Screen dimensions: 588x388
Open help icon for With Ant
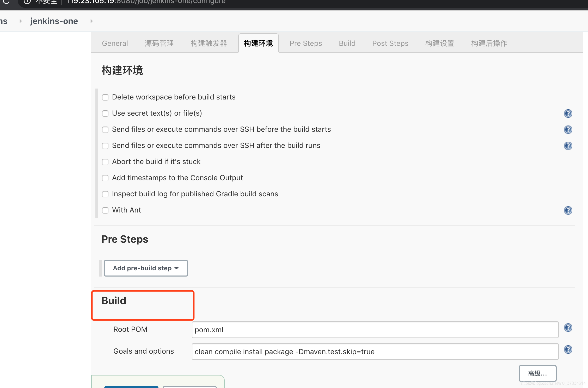[568, 210]
